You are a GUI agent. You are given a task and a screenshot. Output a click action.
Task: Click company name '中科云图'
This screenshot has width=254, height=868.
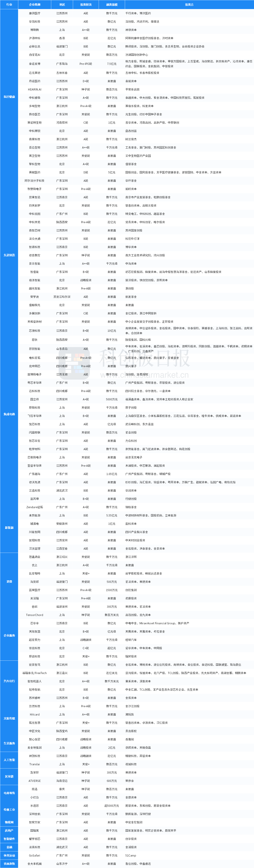pos(35,214)
